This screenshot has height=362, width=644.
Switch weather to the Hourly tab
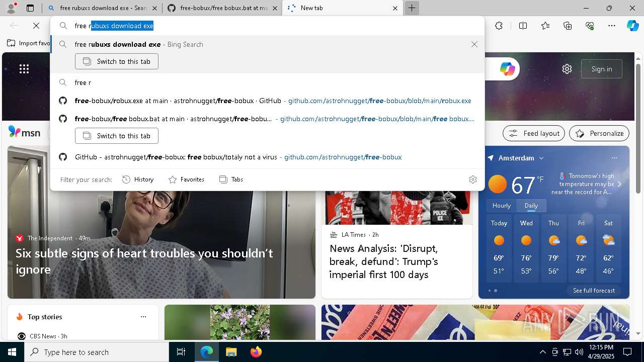tap(502, 206)
